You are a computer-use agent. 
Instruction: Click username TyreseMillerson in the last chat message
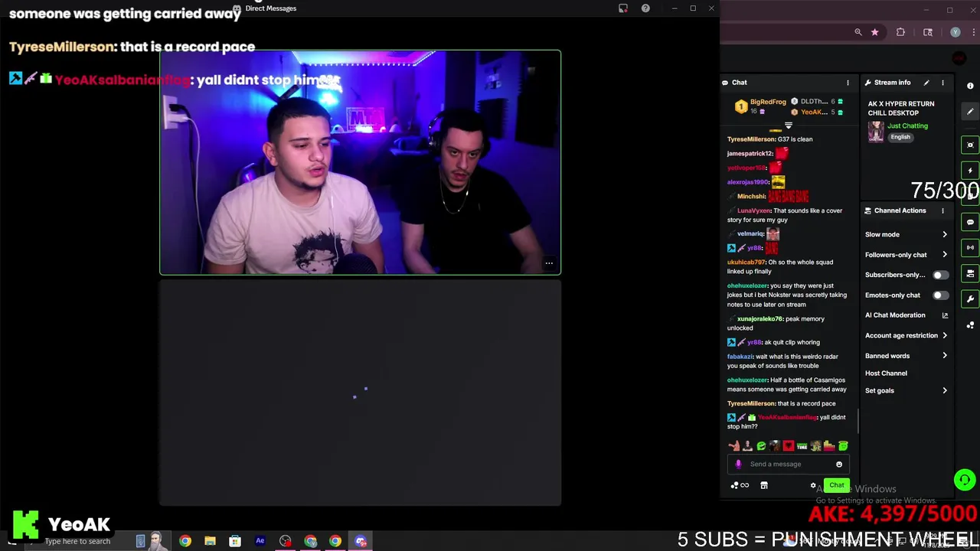click(x=750, y=403)
